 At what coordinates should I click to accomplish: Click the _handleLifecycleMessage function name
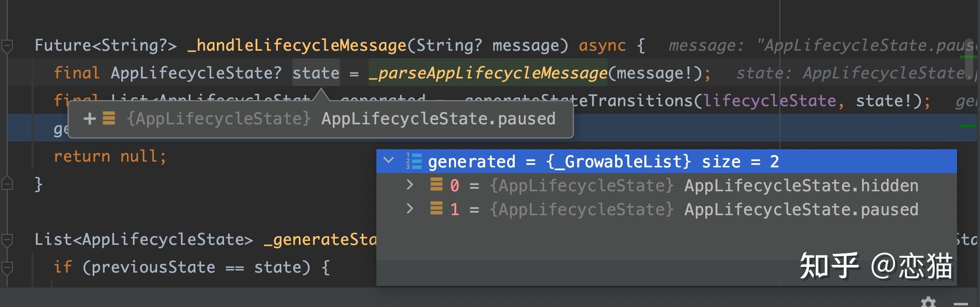click(297, 45)
